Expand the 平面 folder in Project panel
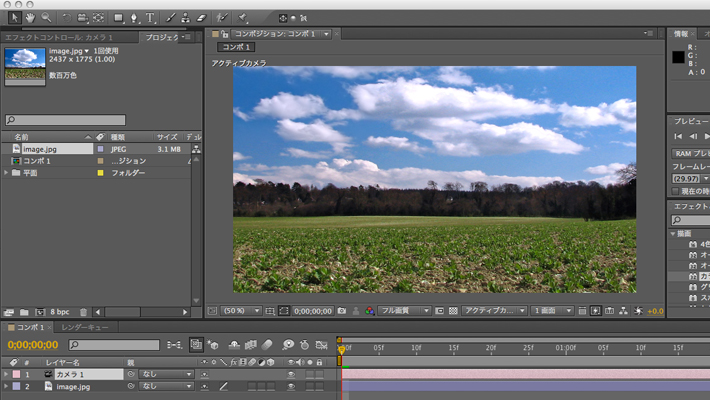The height and width of the screenshot is (400, 710). click(7, 173)
